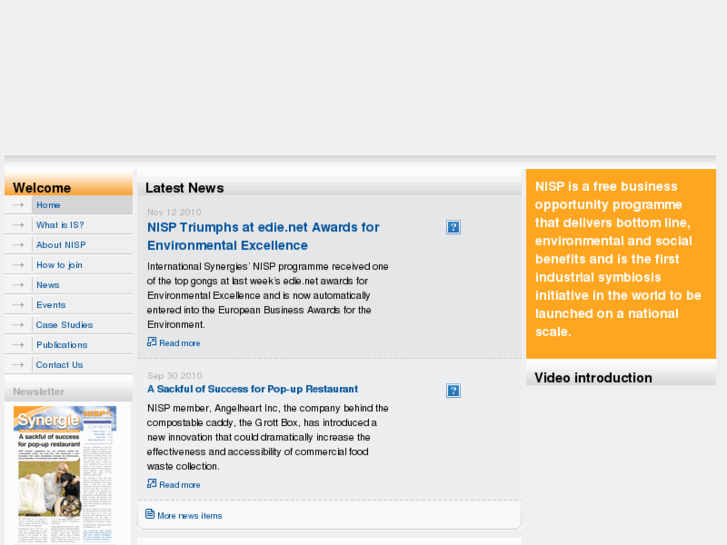
Task: Click the Latest News heading
Action: point(185,188)
